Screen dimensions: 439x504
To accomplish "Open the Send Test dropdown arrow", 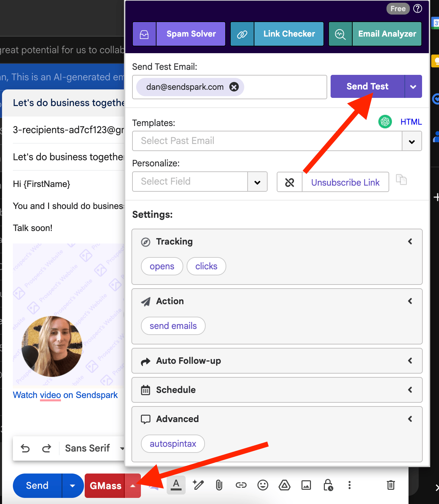I will click(x=413, y=86).
